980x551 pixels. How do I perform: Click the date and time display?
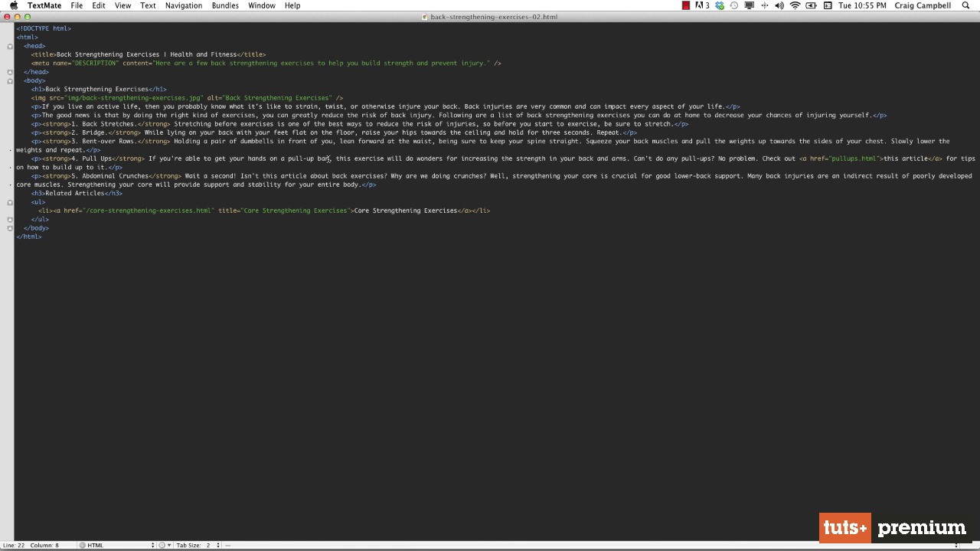click(x=861, y=5)
